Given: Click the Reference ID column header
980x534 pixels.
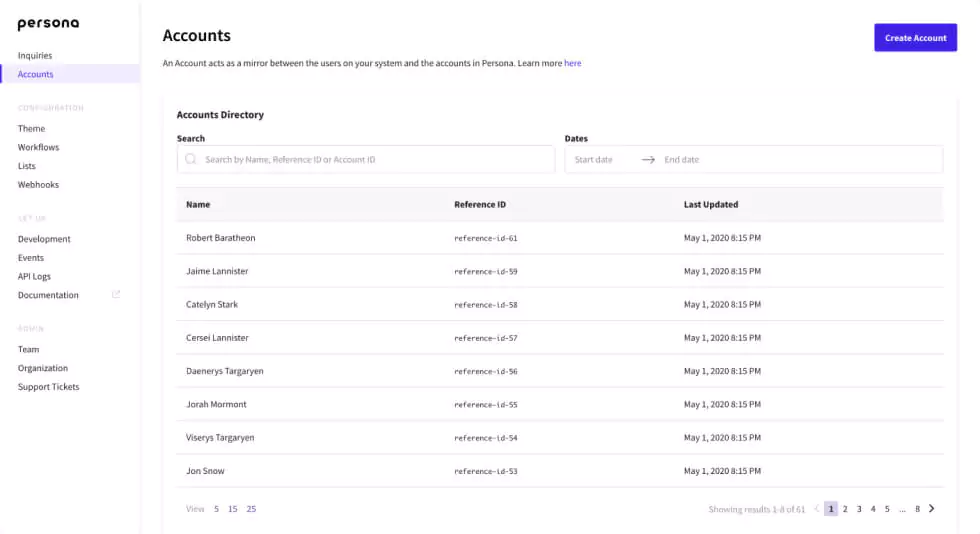Looking at the screenshot, I should tap(480, 204).
